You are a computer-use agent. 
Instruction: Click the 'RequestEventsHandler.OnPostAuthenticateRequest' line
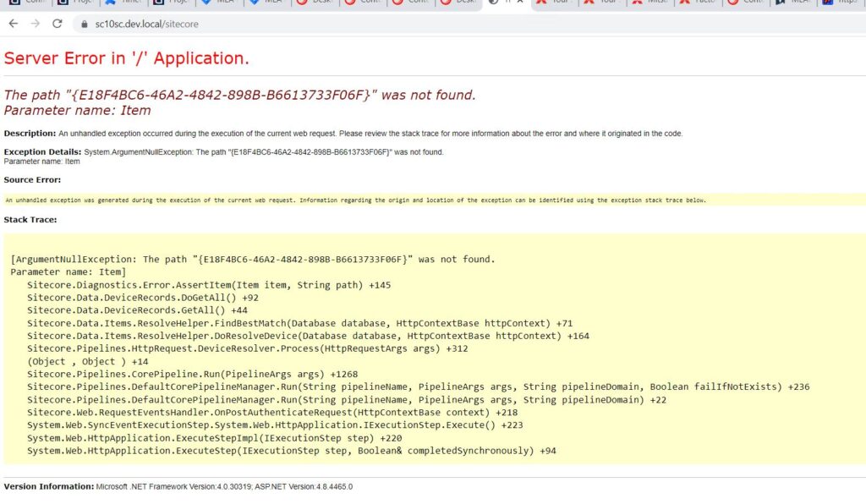[x=272, y=413]
